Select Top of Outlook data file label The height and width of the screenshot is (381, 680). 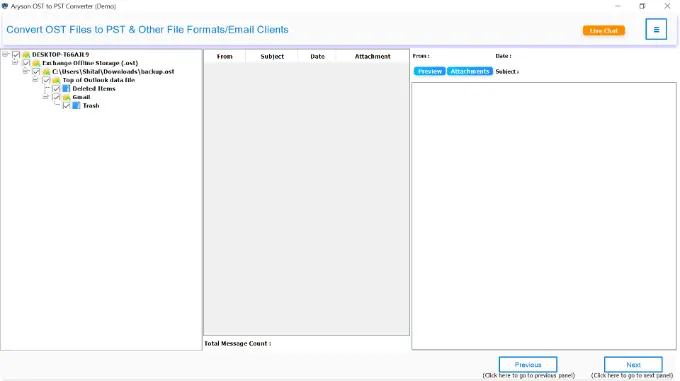(x=99, y=80)
